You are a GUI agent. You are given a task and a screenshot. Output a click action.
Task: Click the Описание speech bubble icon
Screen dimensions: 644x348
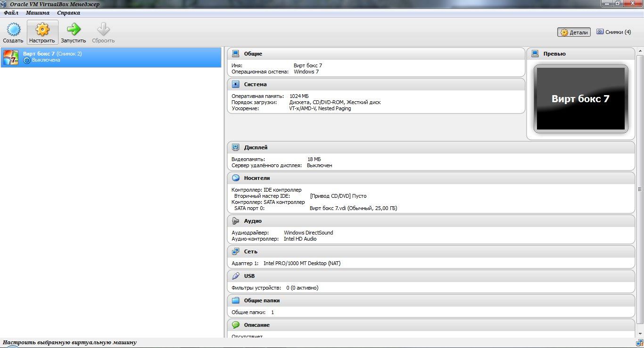[x=236, y=325]
